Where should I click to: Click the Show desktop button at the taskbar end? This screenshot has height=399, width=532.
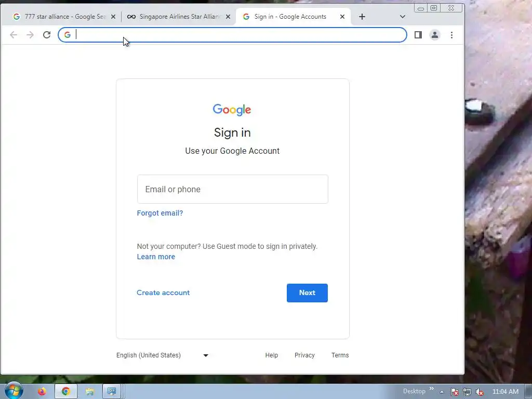[x=528, y=392]
